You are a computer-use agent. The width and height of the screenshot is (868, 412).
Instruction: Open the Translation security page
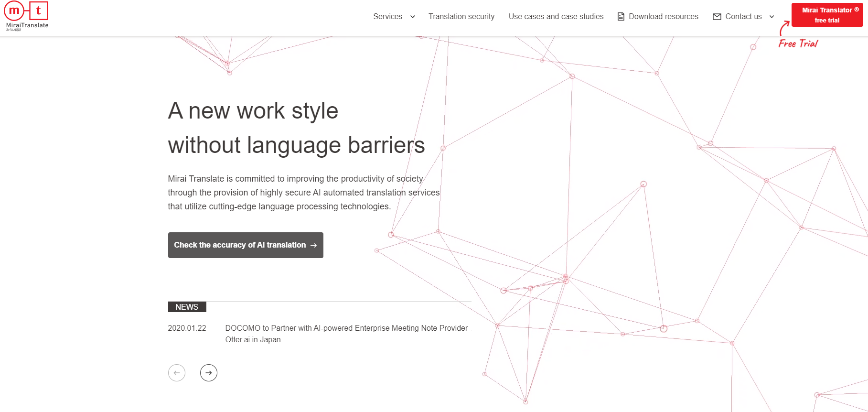tap(461, 17)
